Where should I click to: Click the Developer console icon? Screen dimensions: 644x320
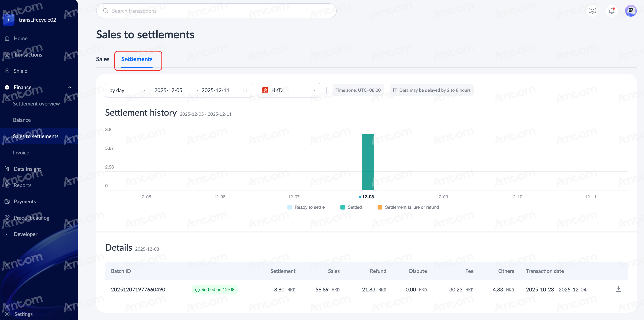pos(7,234)
